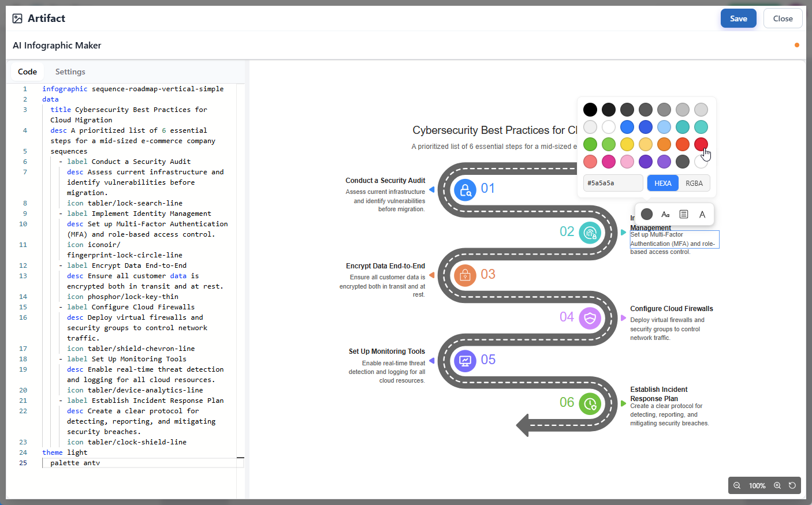Viewport: 812px width, 505px height.
Task: Open the Settings tab
Action: [70, 72]
